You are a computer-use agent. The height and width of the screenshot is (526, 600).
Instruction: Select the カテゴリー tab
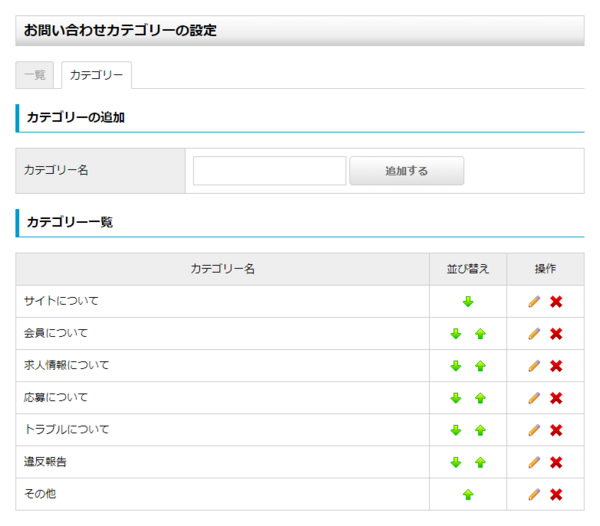[96, 75]
